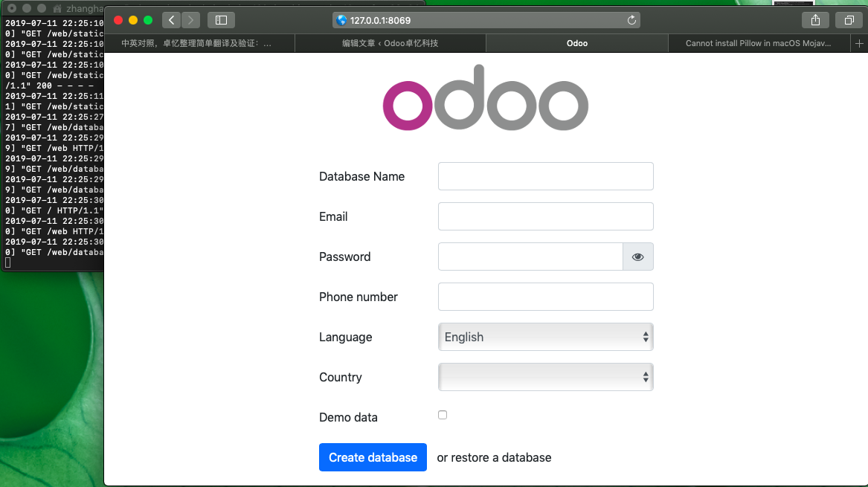868x487 pixels.
Task: Open the 中英对照 translation tab
Action: (196, 44)
